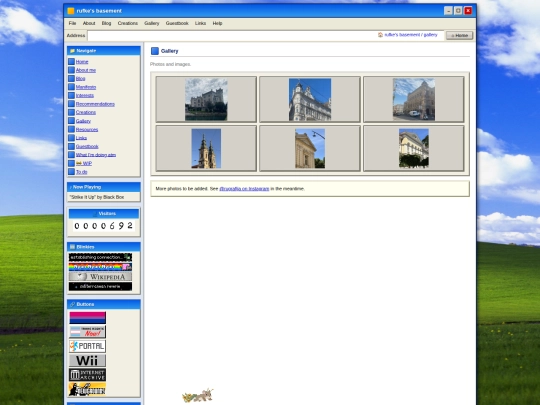Click inside the Address field

point(266,35)
